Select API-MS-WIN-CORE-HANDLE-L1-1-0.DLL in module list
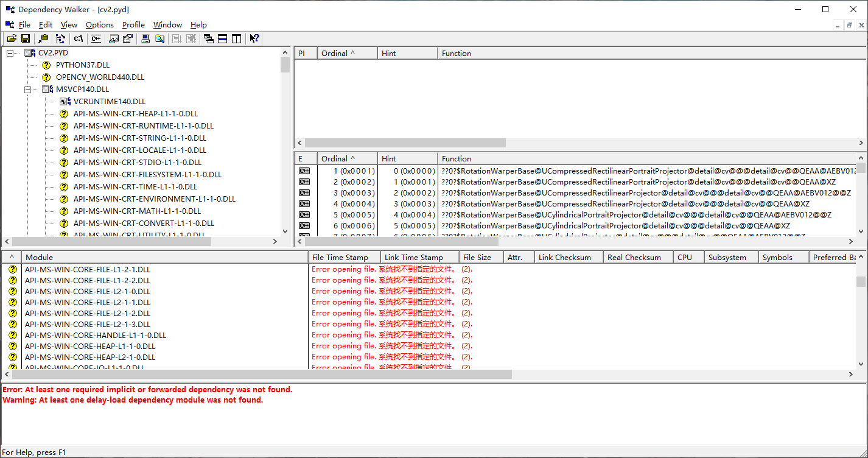 [x=96, y=335]
